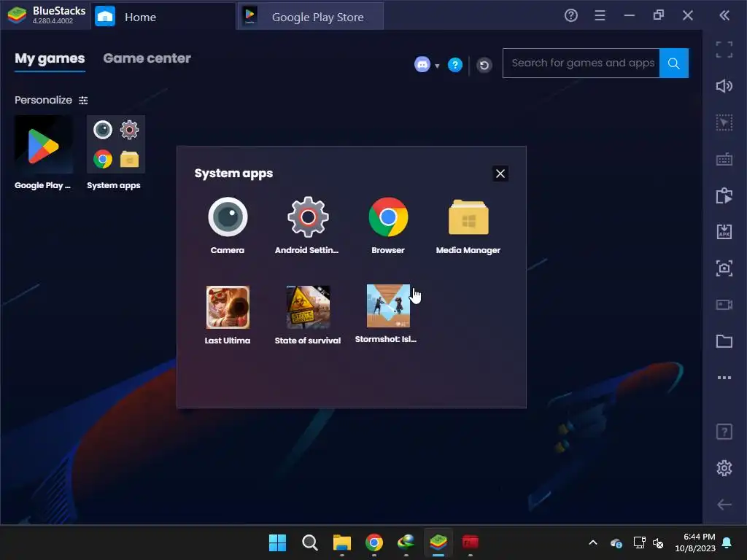Image resolution: width=747 pixels, height=560 pixels.
Task: Open the notification bell in the taskbar
Action: point(727,542)
